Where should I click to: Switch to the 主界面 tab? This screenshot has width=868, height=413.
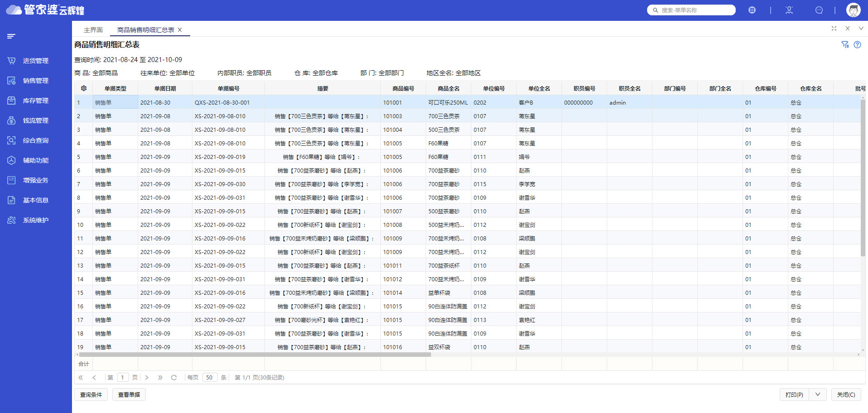(93, 30)
